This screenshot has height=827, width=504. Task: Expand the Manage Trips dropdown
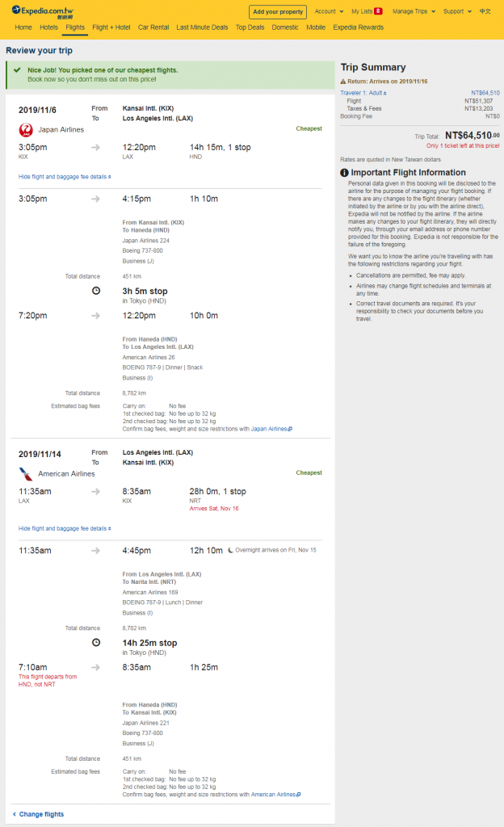(x=414, y=11)
